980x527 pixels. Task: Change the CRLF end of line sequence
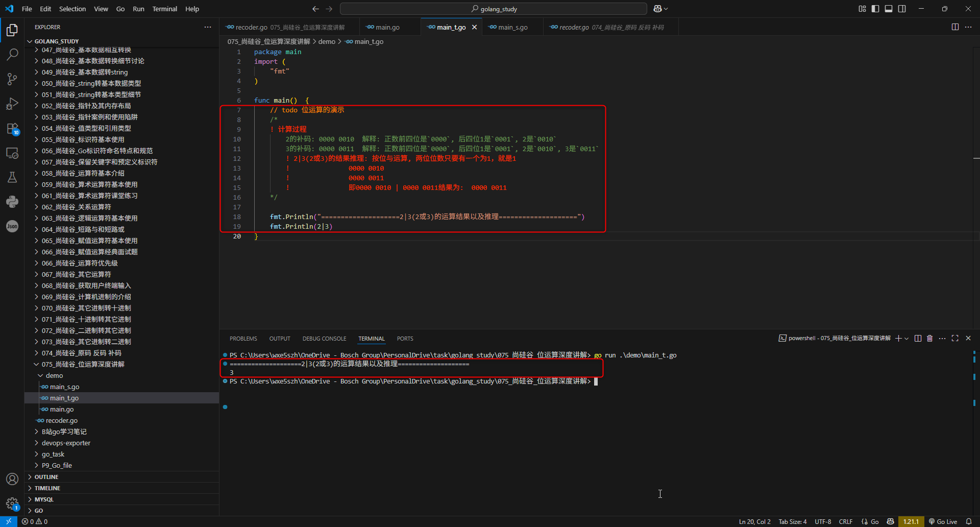(846, 521)
